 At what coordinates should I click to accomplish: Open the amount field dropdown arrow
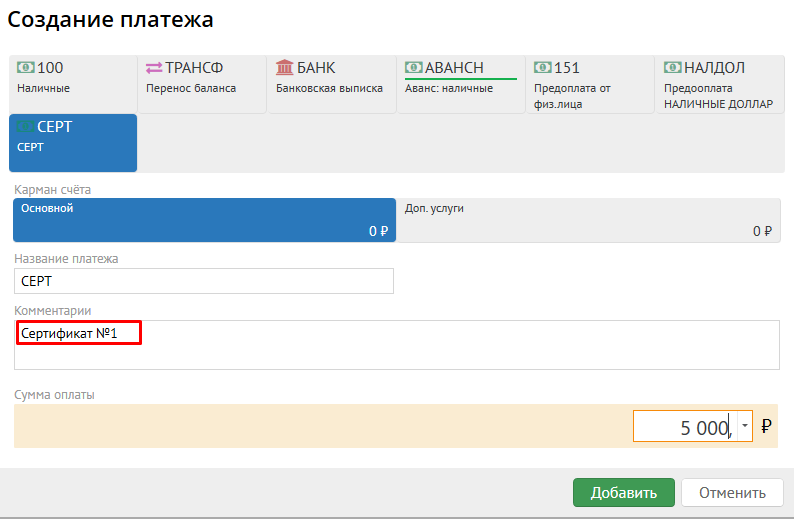pos(745,426)
